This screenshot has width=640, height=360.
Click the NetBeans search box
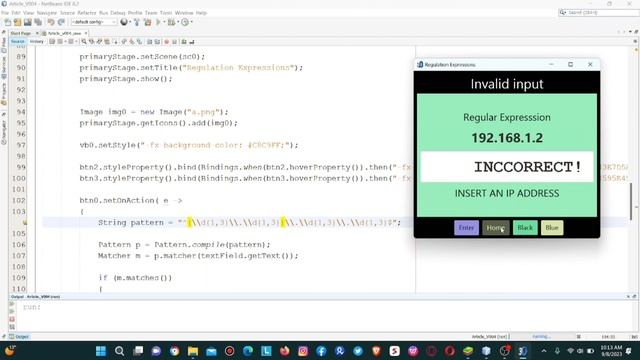pyautogui.click(x=598, y=13)
